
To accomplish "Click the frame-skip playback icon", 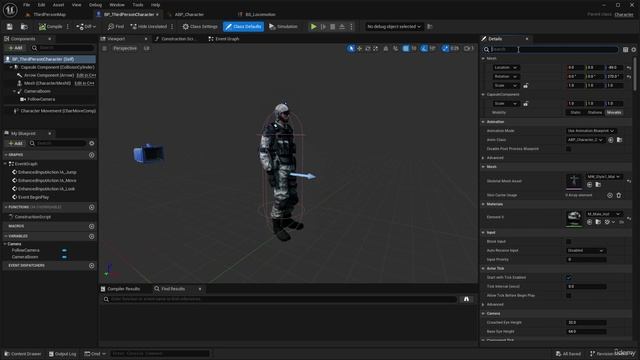I will (x=323, y=27).
